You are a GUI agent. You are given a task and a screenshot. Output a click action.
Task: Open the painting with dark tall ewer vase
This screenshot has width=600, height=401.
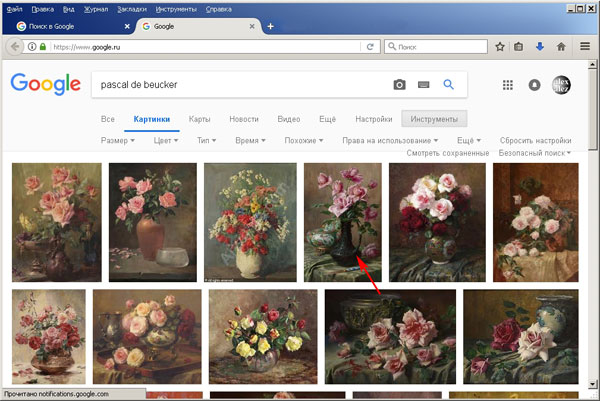pos(342,222)
